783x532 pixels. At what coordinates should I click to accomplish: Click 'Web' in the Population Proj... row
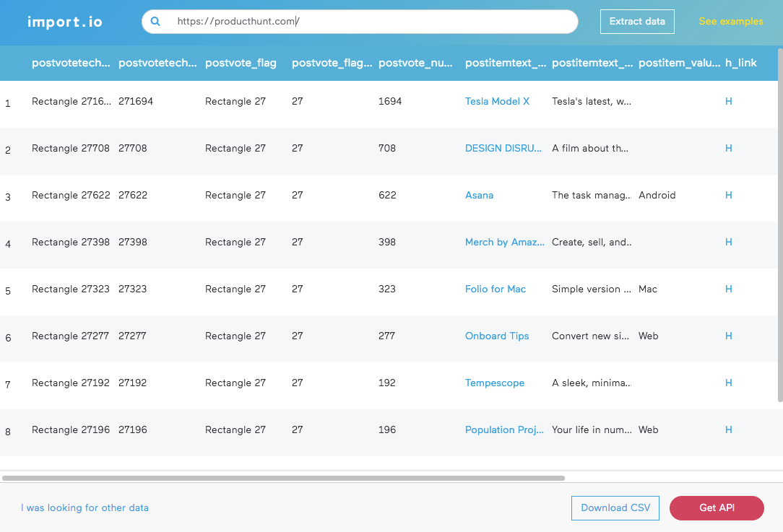(x=648, y=429)
